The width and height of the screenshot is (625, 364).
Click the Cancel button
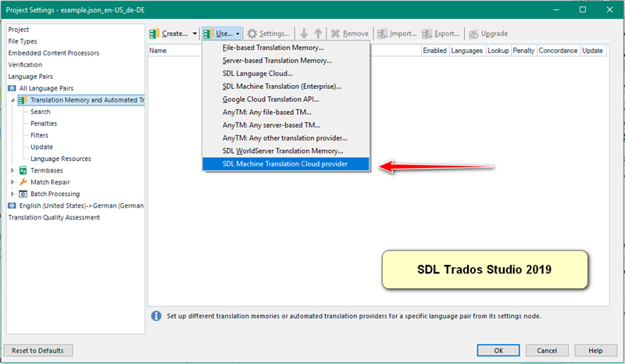click(547, 351)
